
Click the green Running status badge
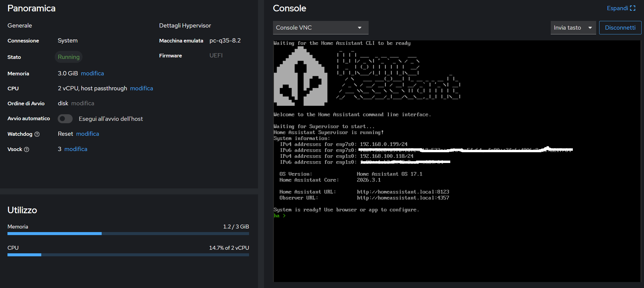pos(68,57)
